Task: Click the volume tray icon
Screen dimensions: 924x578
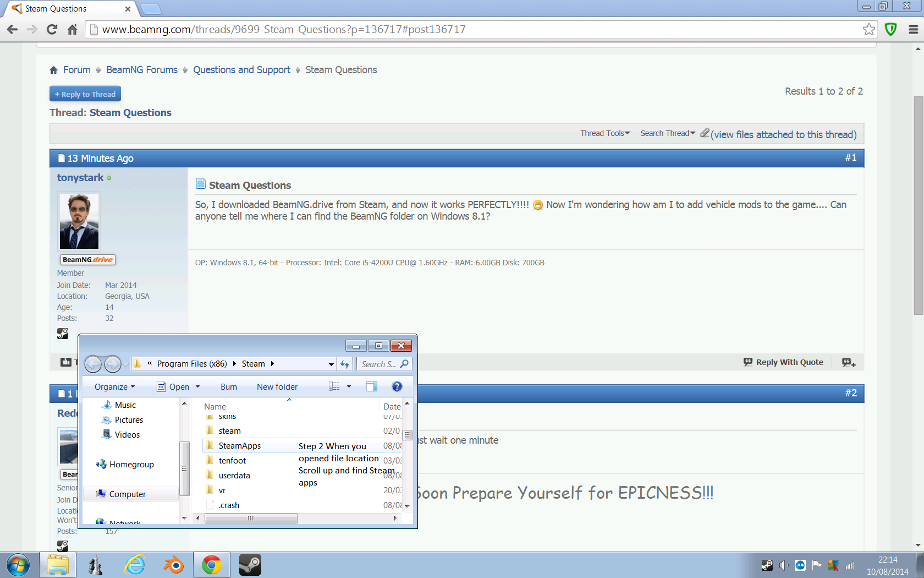Action: coord(784,565)
